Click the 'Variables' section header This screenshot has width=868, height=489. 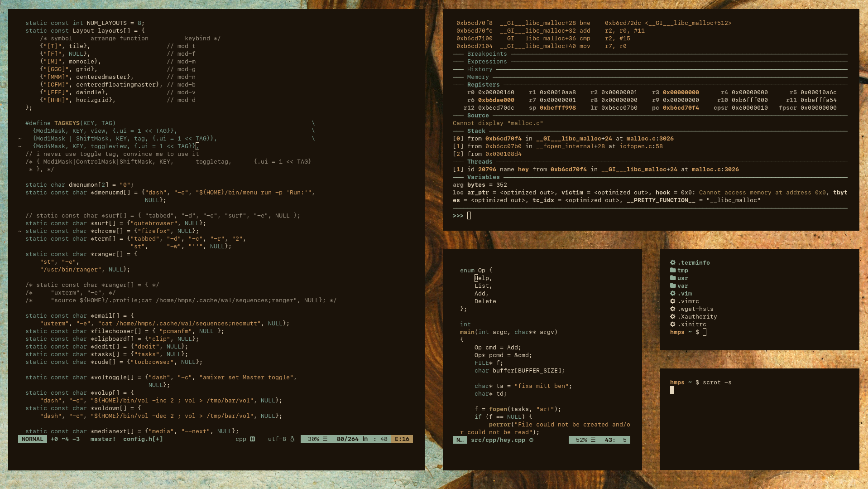point(483,177)
